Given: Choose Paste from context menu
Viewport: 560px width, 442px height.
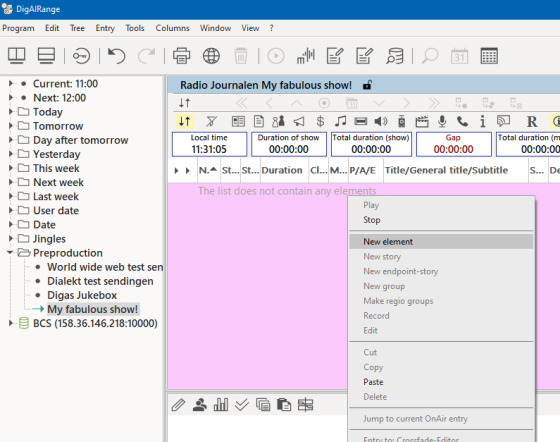Looking at the screenshot, I should point(441,382).
